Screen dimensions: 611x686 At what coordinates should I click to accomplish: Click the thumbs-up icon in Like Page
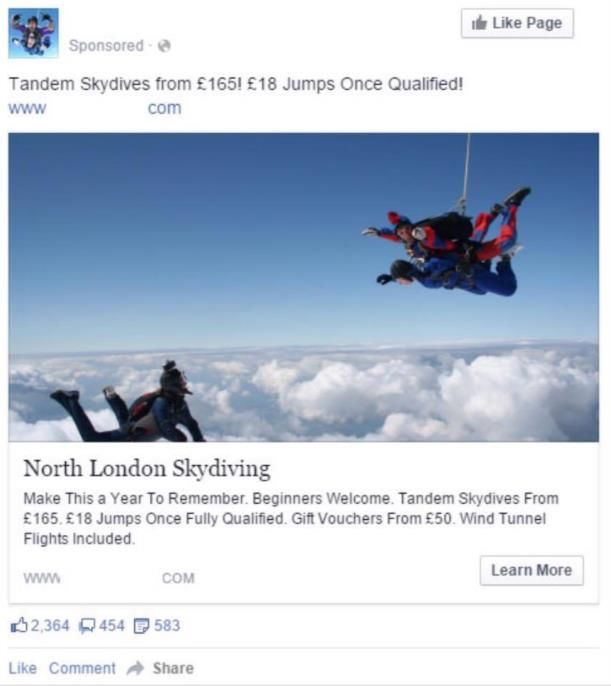click(479, 22)
